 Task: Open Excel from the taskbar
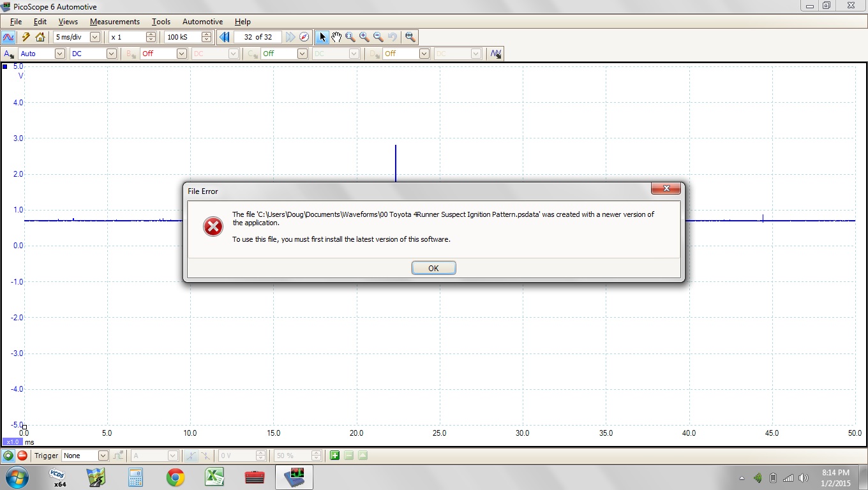pos(214,477)
